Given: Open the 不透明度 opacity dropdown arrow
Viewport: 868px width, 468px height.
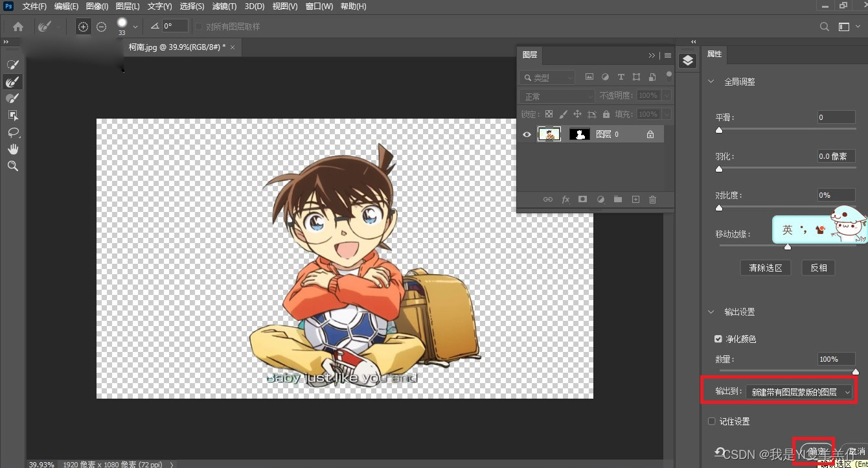Looking at the screenshot, I should [x=667, y=95].
